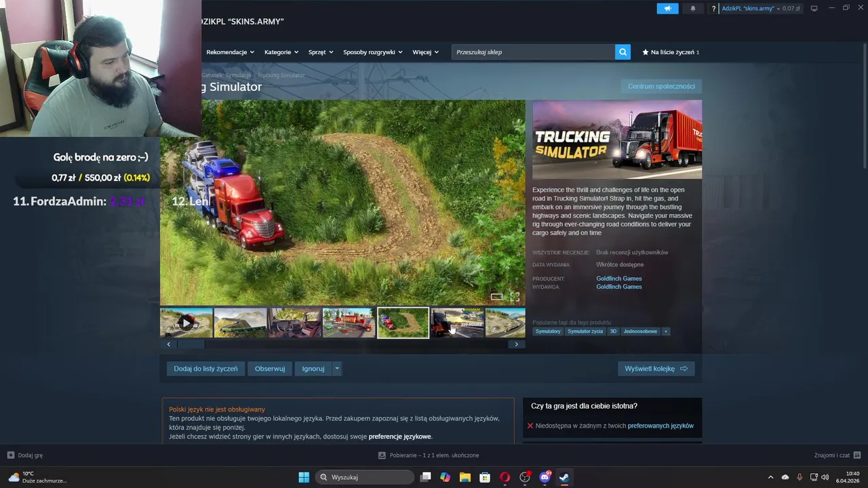This screenshot has height=488, width=868.
Task: Launch Copilot from the taskbar
Action: 445,477
